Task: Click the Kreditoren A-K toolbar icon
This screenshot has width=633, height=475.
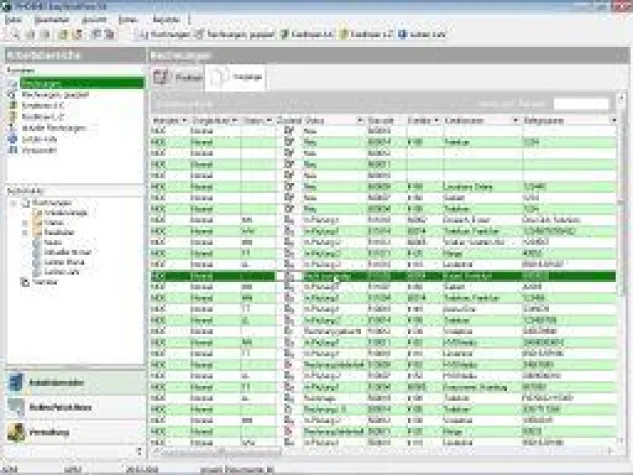Action: pos(284,34)
